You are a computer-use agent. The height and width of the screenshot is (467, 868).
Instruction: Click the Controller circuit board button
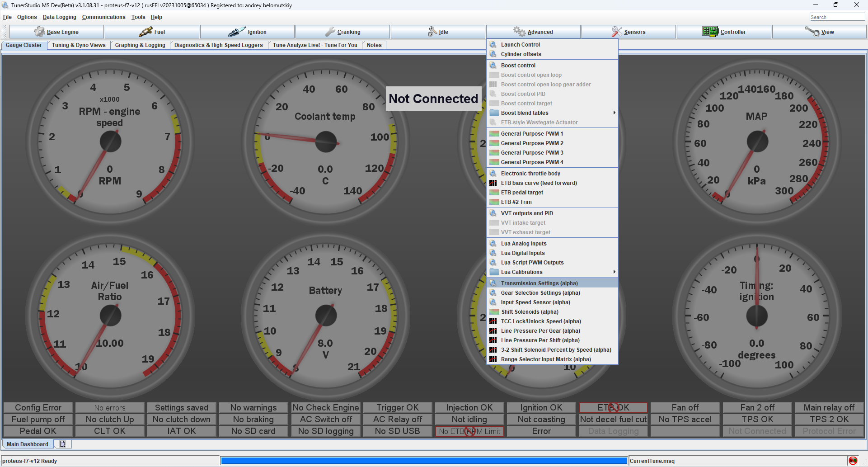coord(723,32)
